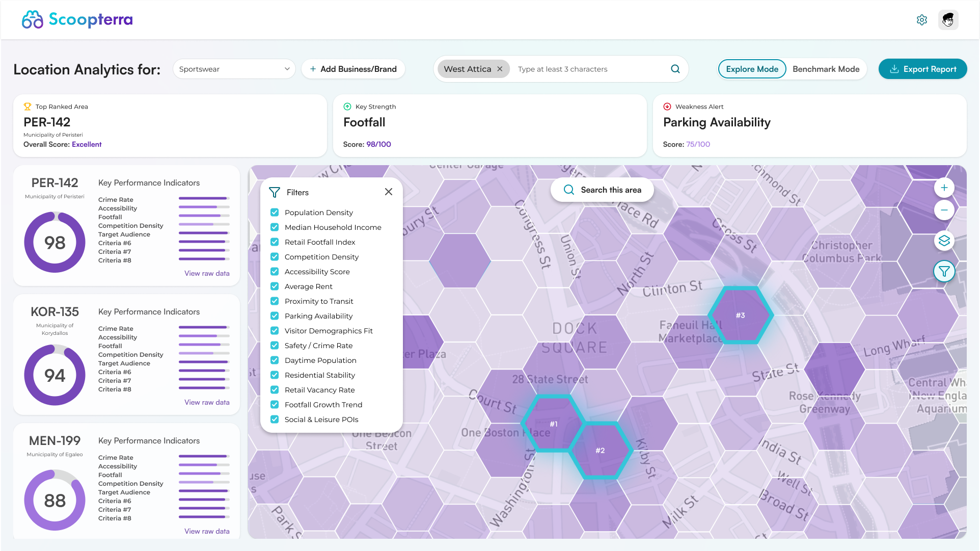Select the MEN-199 card title
The height and width of the screenshot is (551, 980).
(55, 440)
